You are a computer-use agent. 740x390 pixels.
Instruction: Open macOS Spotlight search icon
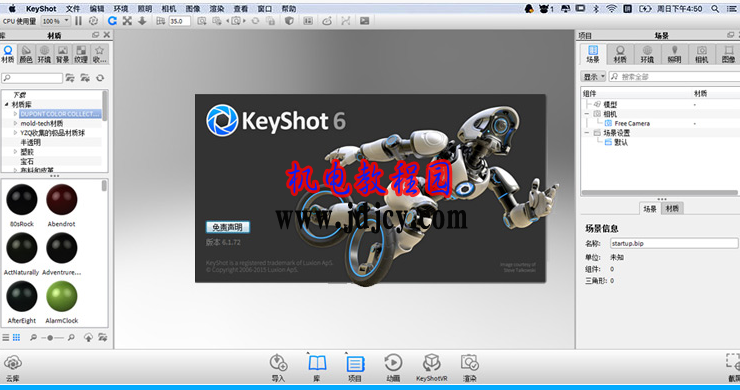pos(715,8)
